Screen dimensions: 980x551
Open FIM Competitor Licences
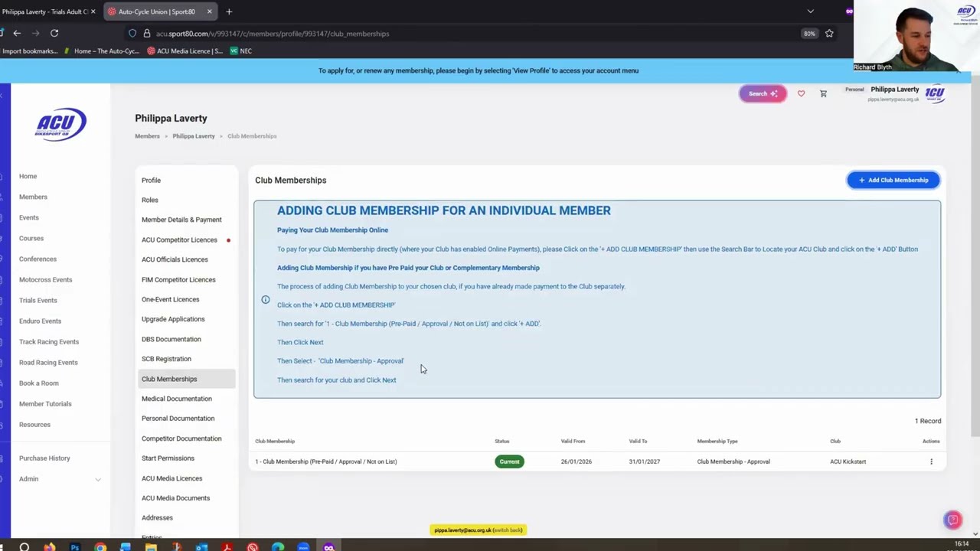pyautogui.click(x=178, y=279)
